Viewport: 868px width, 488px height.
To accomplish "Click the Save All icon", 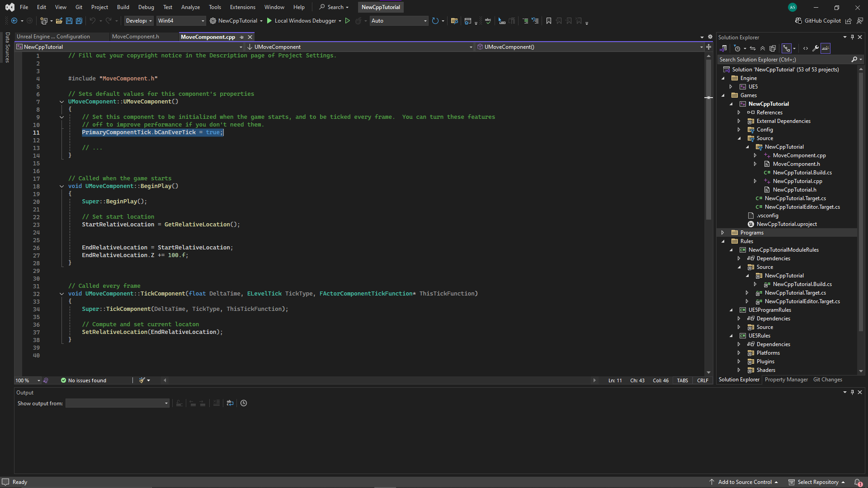I will point(79,21).
